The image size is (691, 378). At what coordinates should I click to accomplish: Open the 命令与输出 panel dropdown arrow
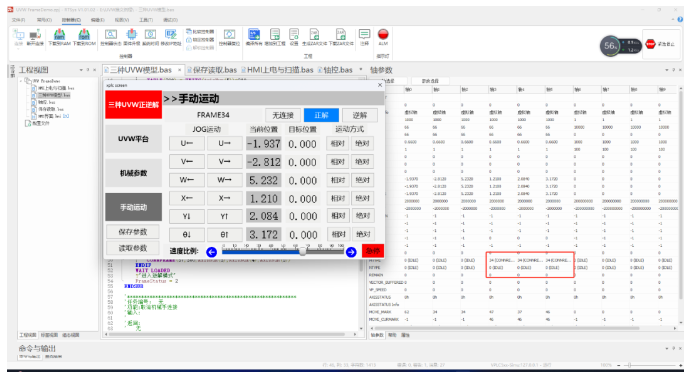pyautogui.click(x=666, y=348)
